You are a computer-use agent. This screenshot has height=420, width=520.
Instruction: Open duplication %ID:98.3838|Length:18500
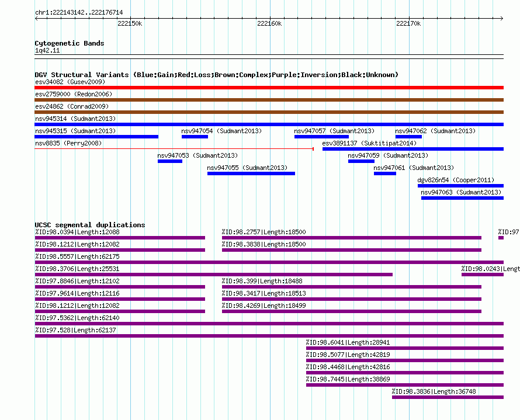click(x=352, y=250)
